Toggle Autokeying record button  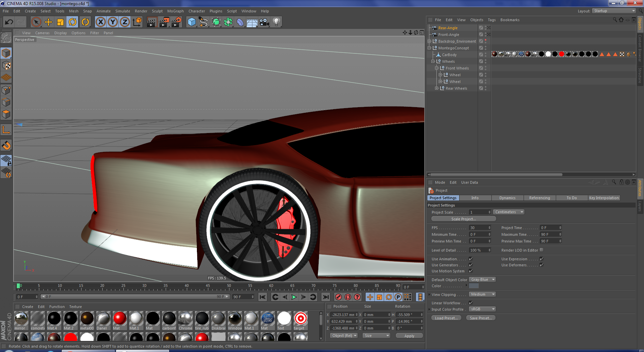pyautogui.click(x=348, y=297)
